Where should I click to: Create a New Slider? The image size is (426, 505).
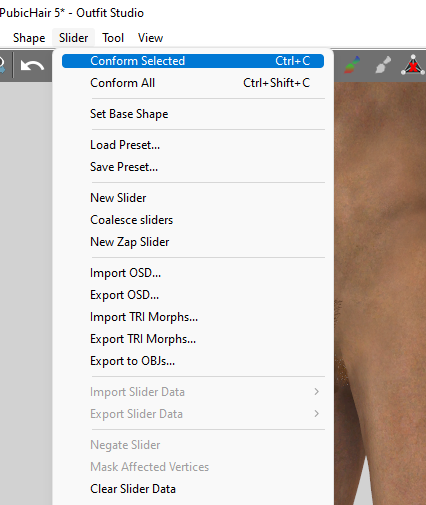(x=193, y=198)
